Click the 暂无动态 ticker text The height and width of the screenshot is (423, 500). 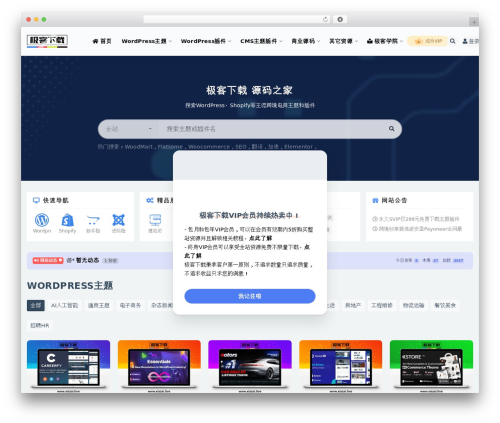[x=87, y=260]
